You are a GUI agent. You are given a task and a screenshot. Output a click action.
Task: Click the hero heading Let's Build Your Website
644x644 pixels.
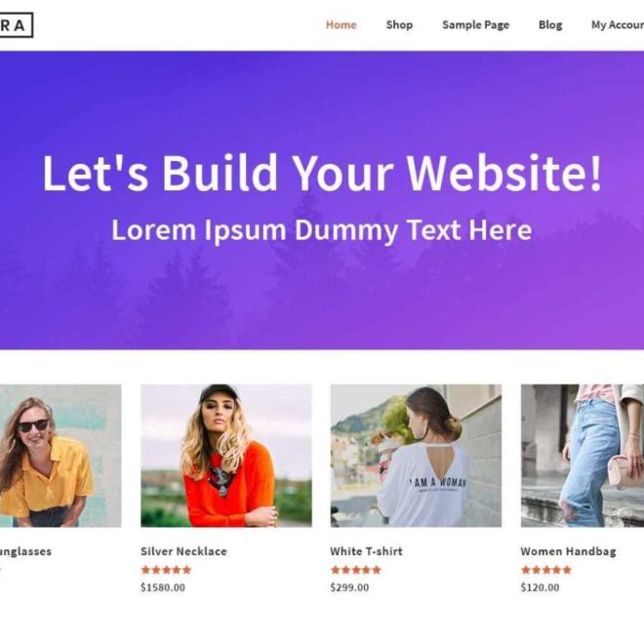pyautogui.click(x=322, y=173)
